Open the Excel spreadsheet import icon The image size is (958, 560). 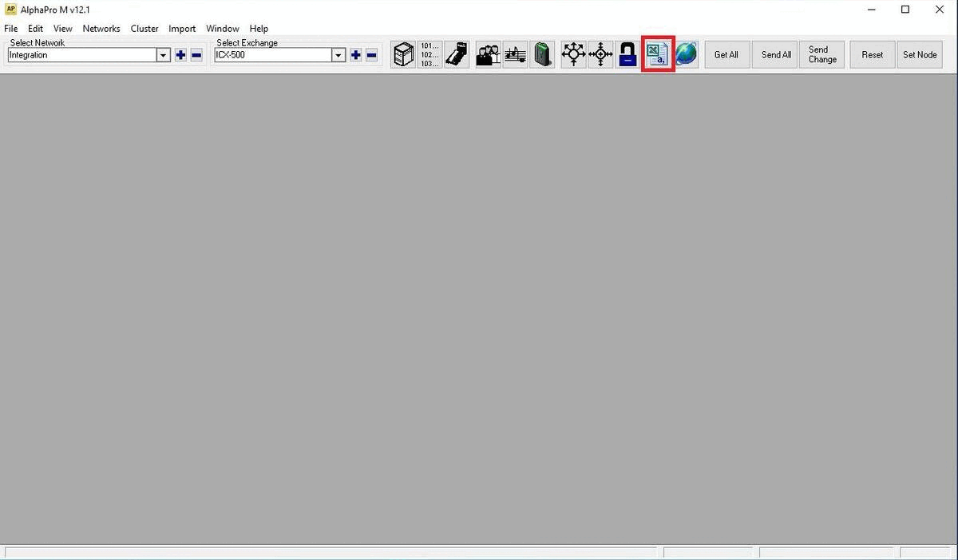tap(659, 54)
